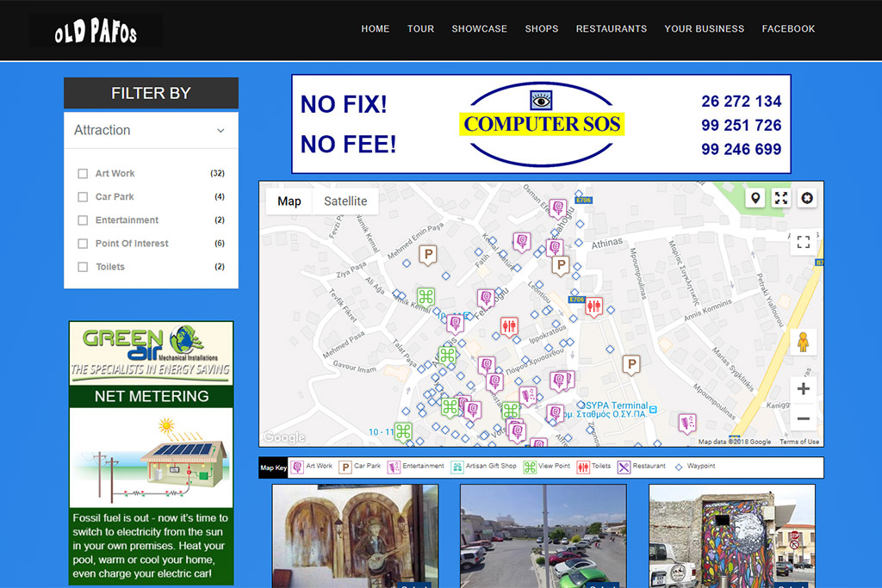Click the four-arrows expand icon on the map

781,198
